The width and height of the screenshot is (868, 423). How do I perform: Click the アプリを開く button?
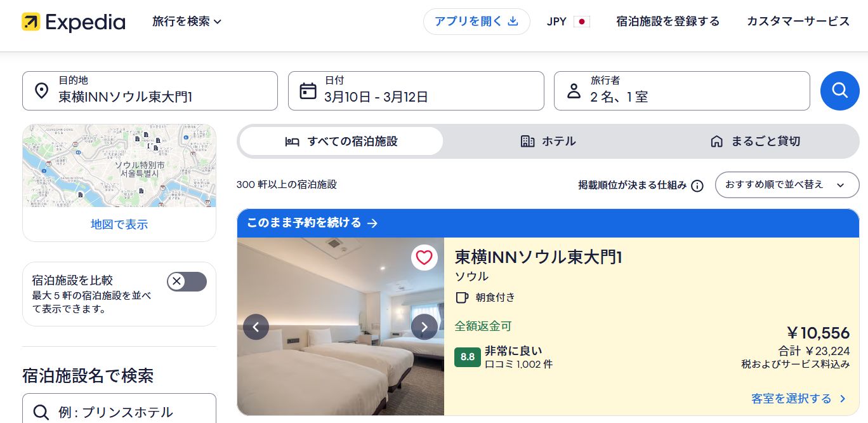click(x=477, y=21)
